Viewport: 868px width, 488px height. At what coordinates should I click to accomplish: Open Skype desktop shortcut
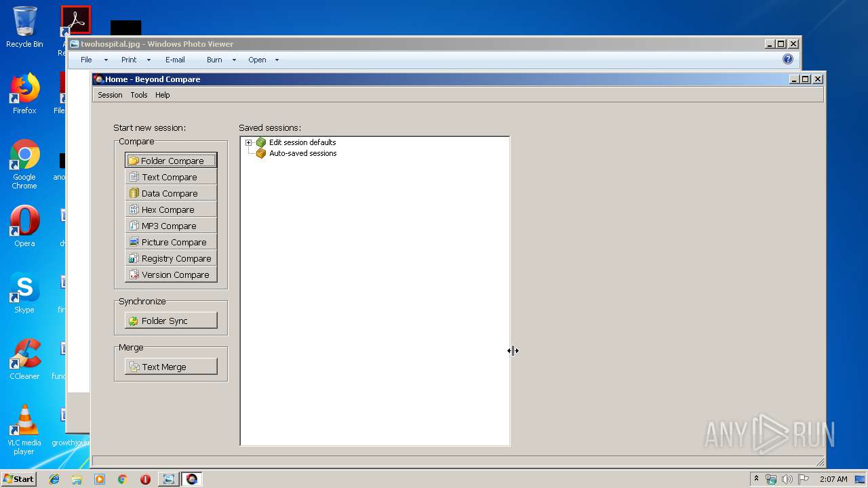pyautogui.click(x=24, y=293)
